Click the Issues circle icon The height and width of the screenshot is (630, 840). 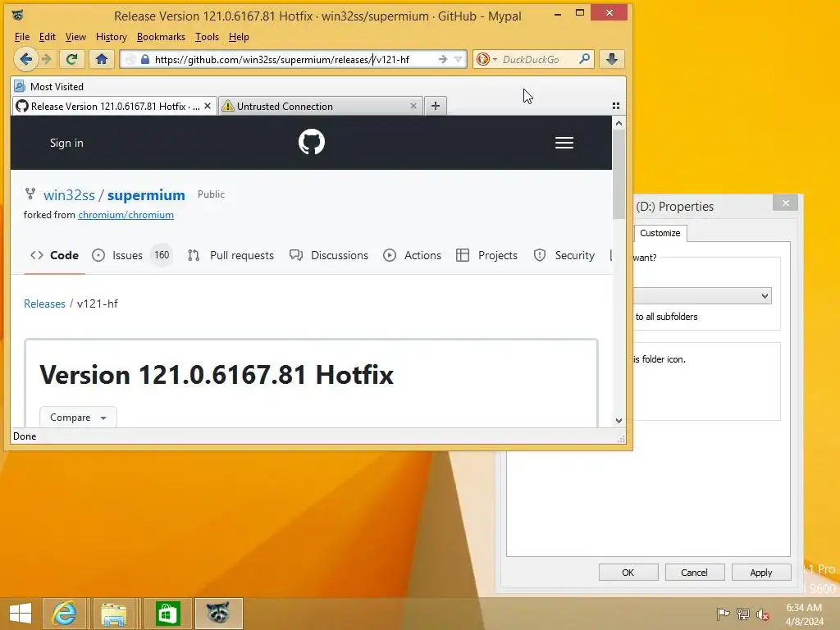point(98,256)
